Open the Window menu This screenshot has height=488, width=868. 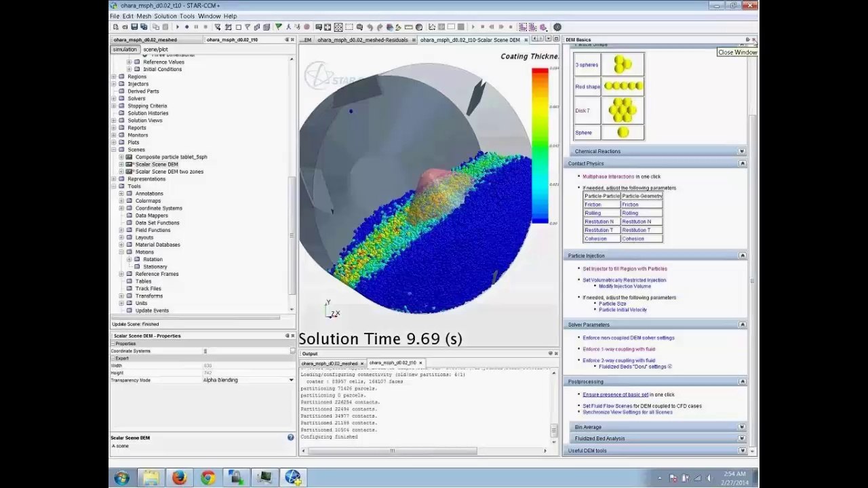pyautogui.click(x=210, y=16)
